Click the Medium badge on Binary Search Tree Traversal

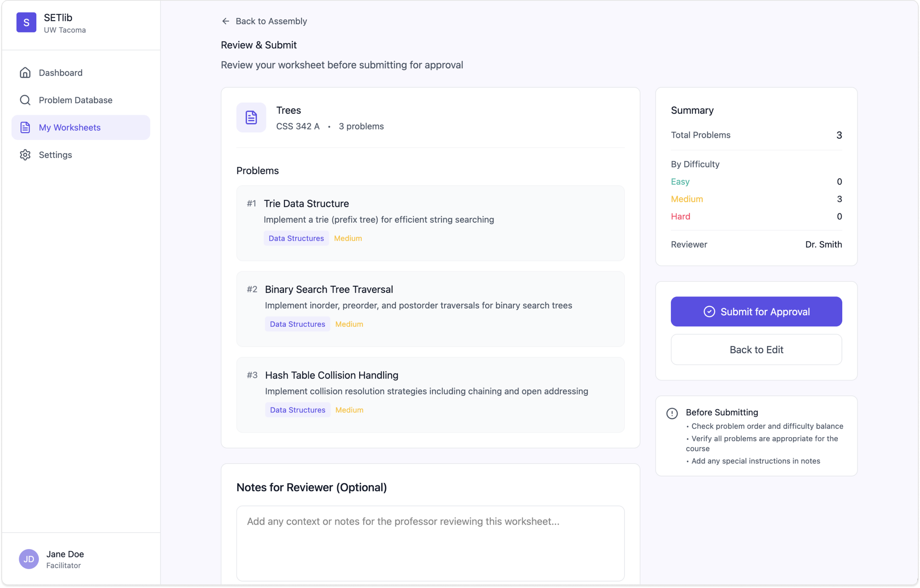[349, 324]
